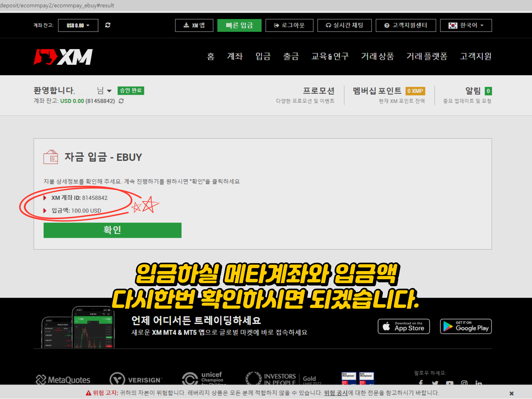Screen dimensions: 532x399
Task: Expand the 님 account name dropdown
Action: [104, 90]
